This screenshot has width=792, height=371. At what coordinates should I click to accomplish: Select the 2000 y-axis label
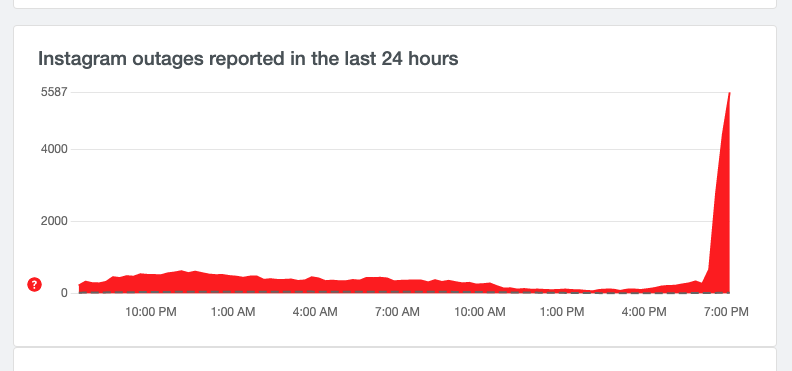coord(55,221)
